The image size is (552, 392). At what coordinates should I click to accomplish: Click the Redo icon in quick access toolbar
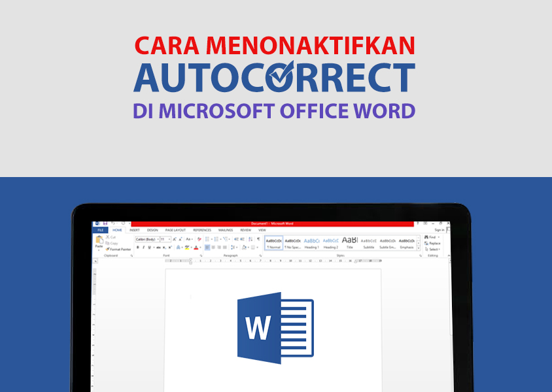(123, 223)
